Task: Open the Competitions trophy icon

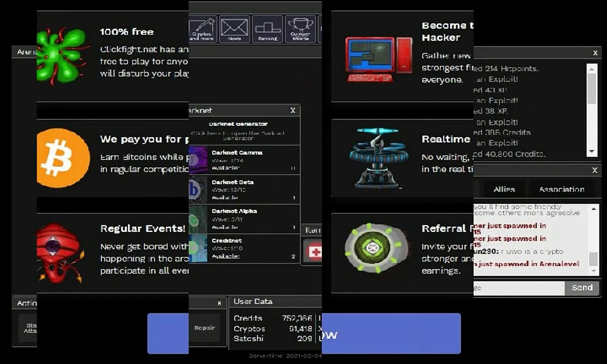Action: (x=300, y=29)
